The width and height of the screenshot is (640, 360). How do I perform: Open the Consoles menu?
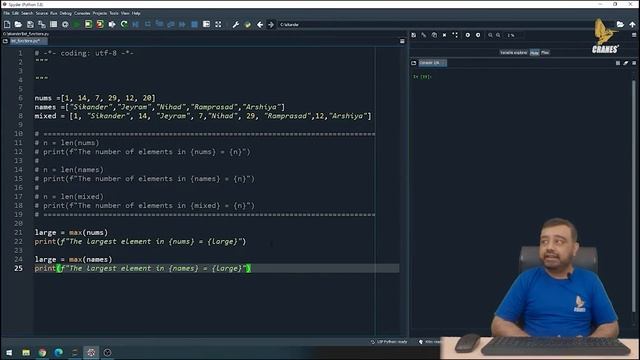(x=82, y=13)
